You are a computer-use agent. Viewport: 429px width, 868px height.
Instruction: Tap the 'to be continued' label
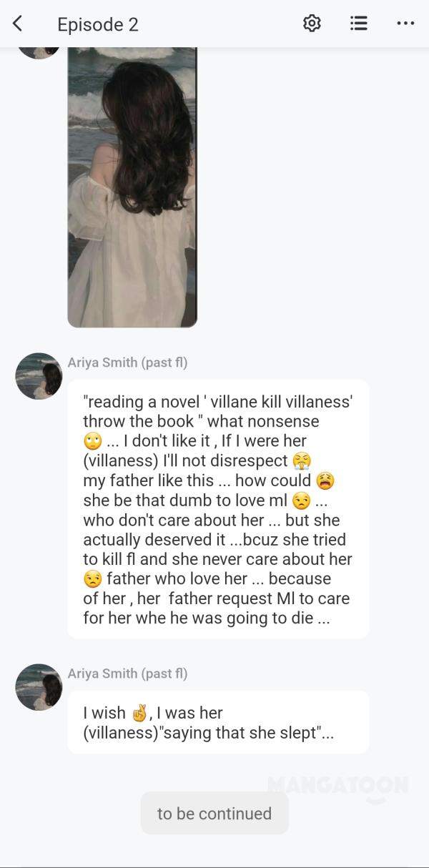(214, 813)
